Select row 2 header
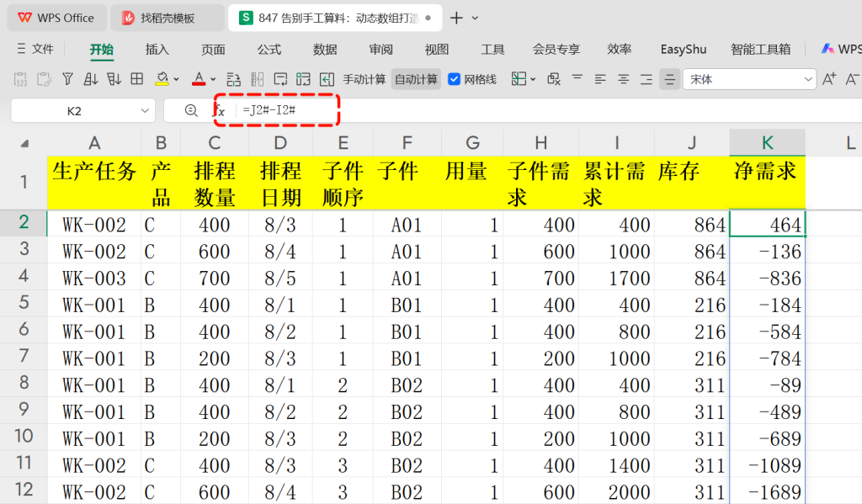Screen dimensions: 862x504 click(24, 223)
